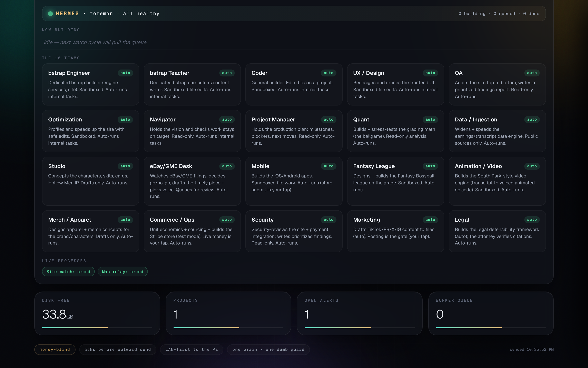
Task: Click the Projects progress bar
Action: (228, 328)
